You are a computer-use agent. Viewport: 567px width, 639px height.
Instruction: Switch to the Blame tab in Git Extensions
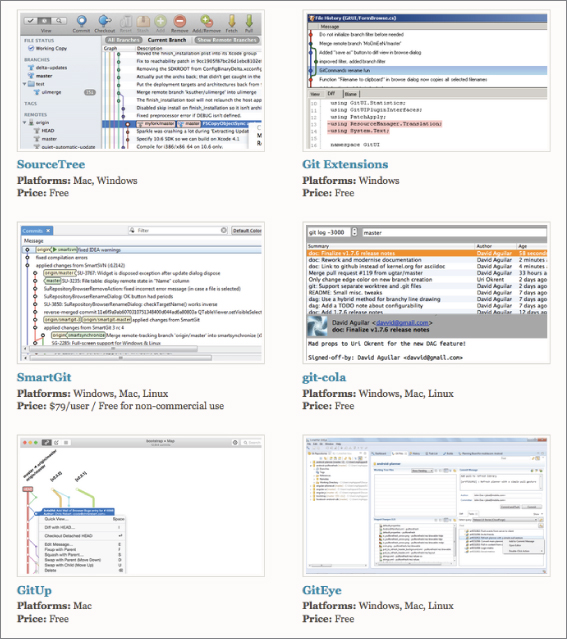point(351,94)
